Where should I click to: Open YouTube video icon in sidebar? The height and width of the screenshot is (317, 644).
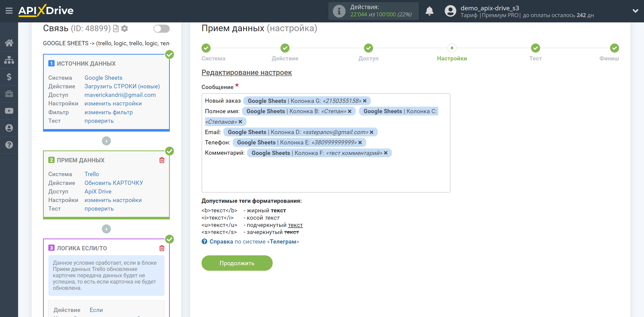9,111
